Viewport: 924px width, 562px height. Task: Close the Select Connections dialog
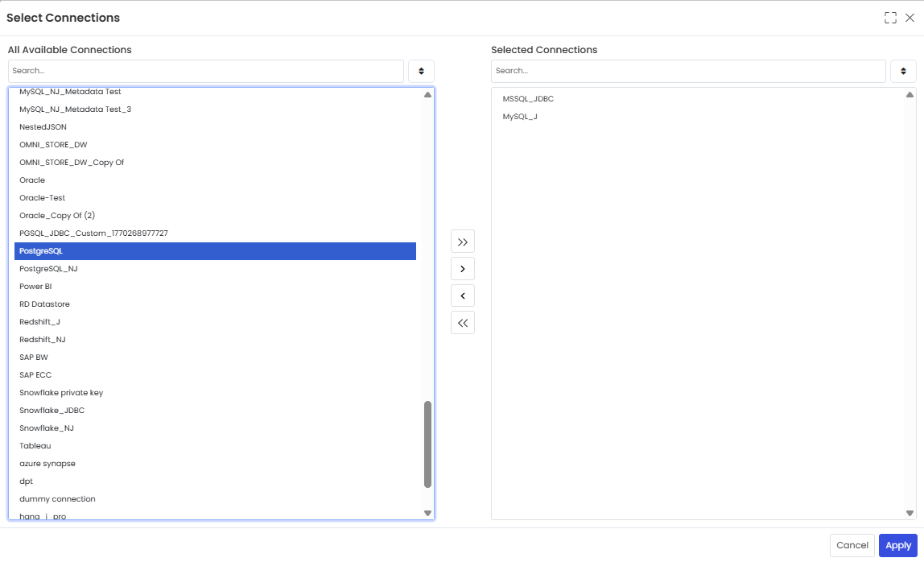point(910,18)
